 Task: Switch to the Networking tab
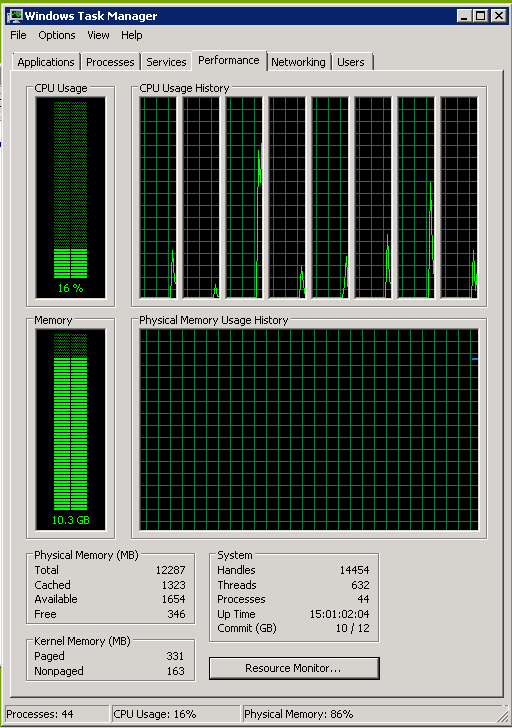coord(298,62)
